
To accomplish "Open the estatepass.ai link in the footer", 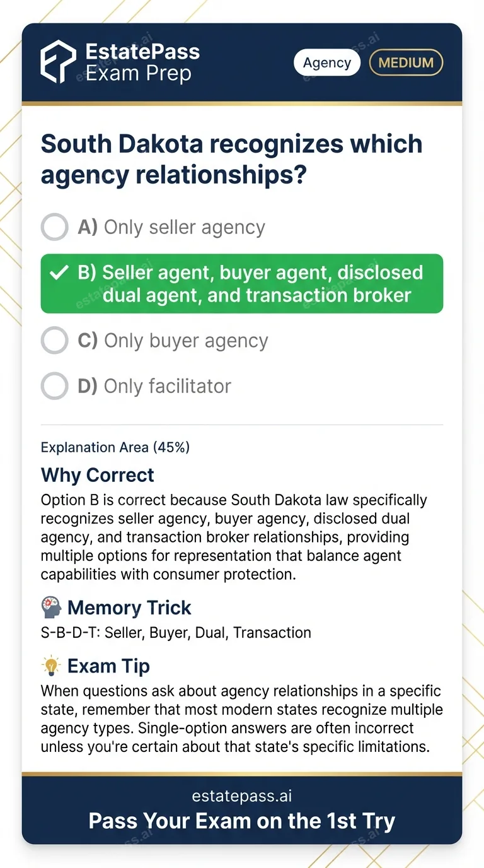I will (241, 795).
